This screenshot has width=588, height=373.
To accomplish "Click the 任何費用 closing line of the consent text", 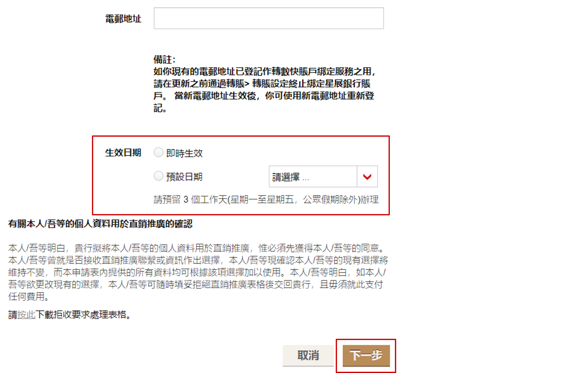I will pyautogui.click(x=29, y=296).
